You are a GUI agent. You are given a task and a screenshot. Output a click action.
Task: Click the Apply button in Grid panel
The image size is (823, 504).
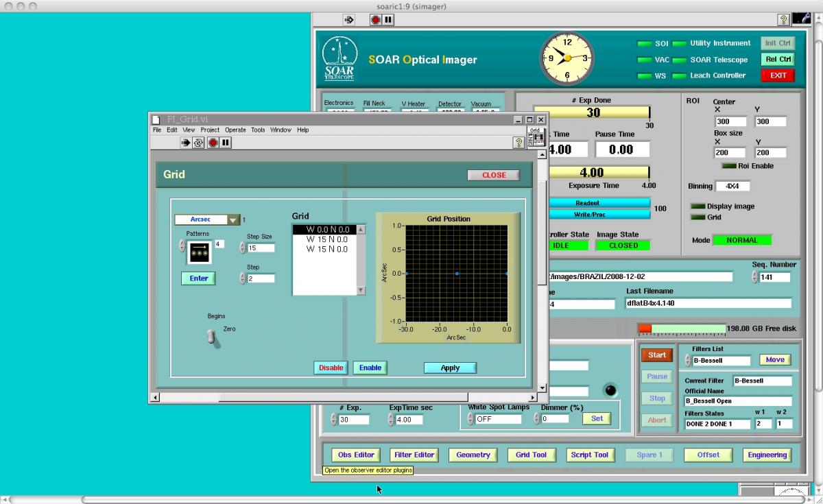(x=450, y=368)
